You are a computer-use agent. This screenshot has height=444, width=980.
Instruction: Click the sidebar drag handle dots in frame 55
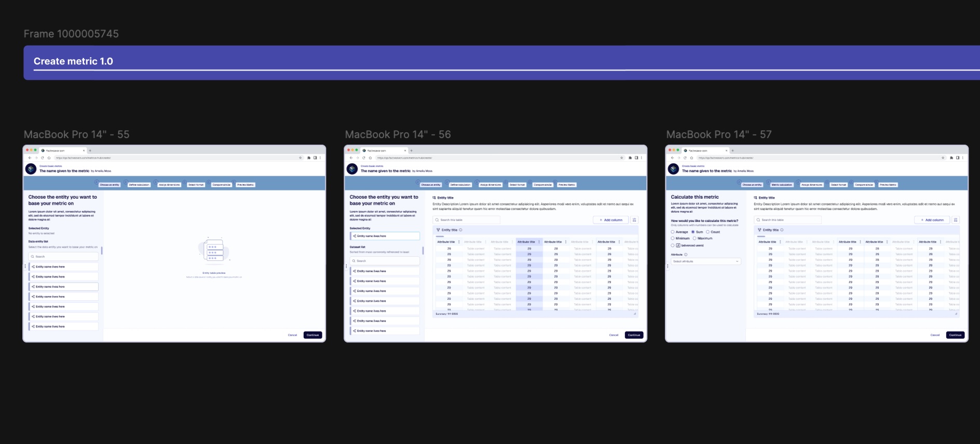25,266
